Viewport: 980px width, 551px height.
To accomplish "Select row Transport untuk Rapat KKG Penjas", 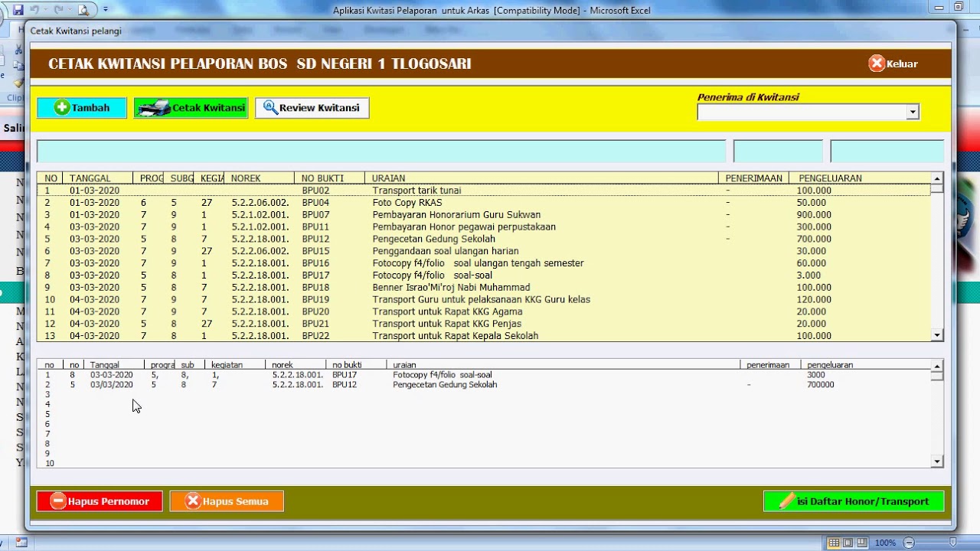I will [x=484, y=324].
